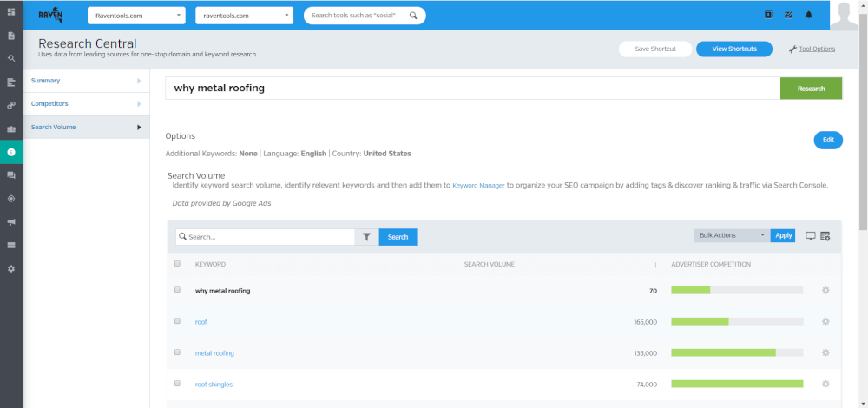Check the 'why metal roofing' row checkbox
This screenshot has width=868, height=408.
(x=178, y=290)
